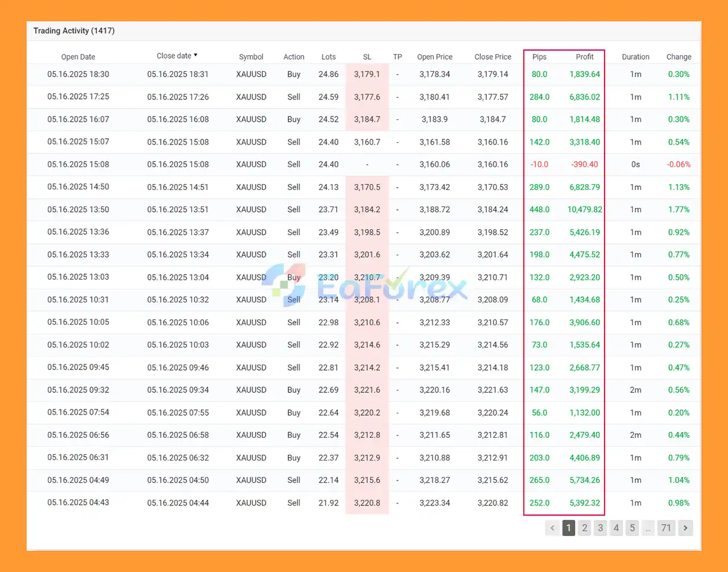The image size is (728, 572).
Task: Click the Duration column header
Action: 635,57
